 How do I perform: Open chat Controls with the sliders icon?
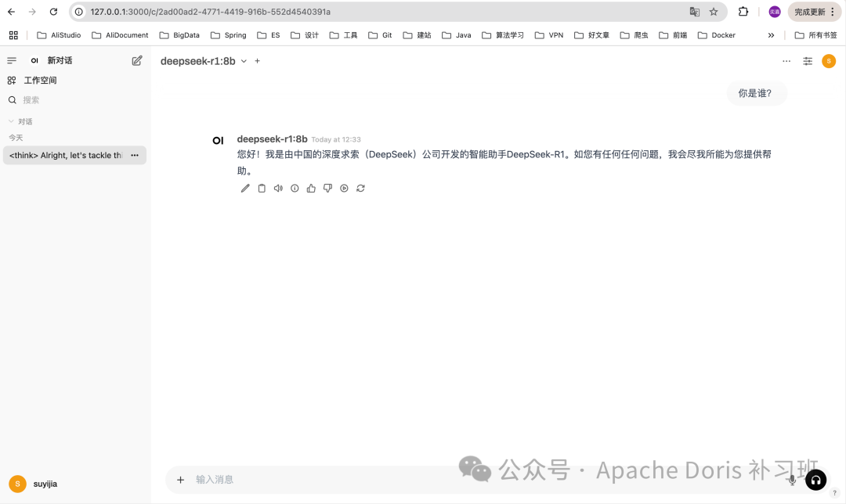[x=808, y=60]
